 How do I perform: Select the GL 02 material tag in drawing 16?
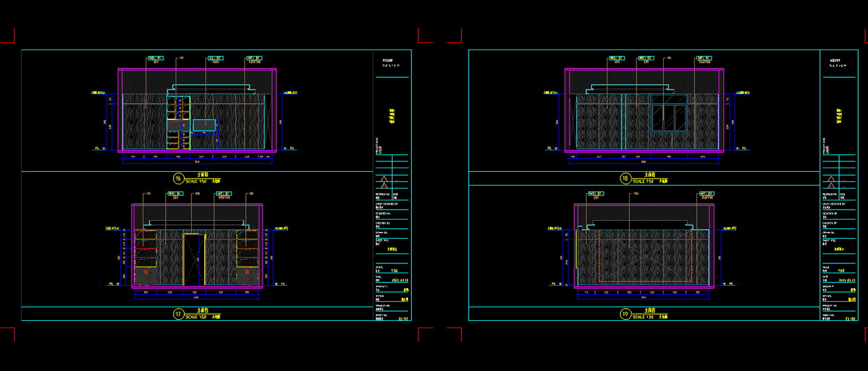click(x=215, y=58)
